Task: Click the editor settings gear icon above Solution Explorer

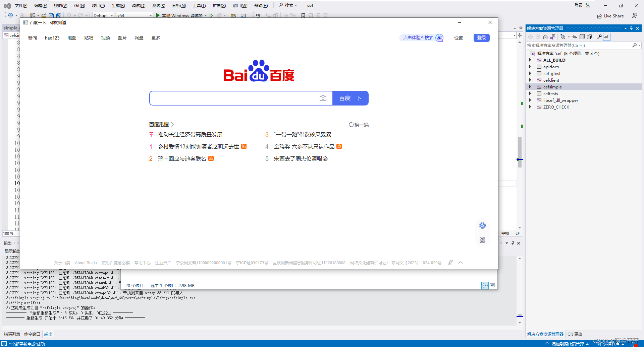Action: [x=521, y=28]
